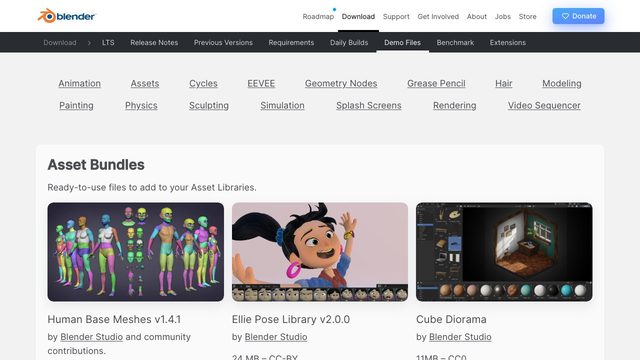Click the Human Base Meshes v1.4.1 title
Viewport: 640px width, 360px height.
114,319
